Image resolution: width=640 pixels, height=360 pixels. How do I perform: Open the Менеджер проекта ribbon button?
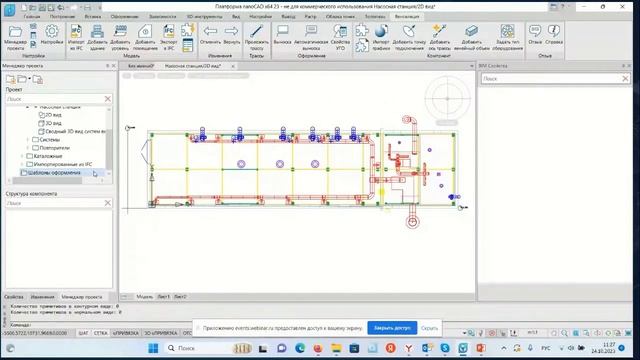click(15, 37)
